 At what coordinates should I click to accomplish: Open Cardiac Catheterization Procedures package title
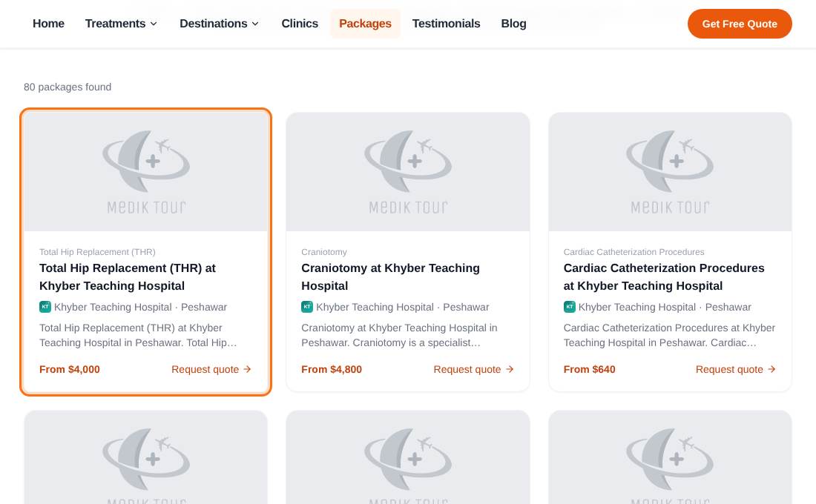click(664, 277)
